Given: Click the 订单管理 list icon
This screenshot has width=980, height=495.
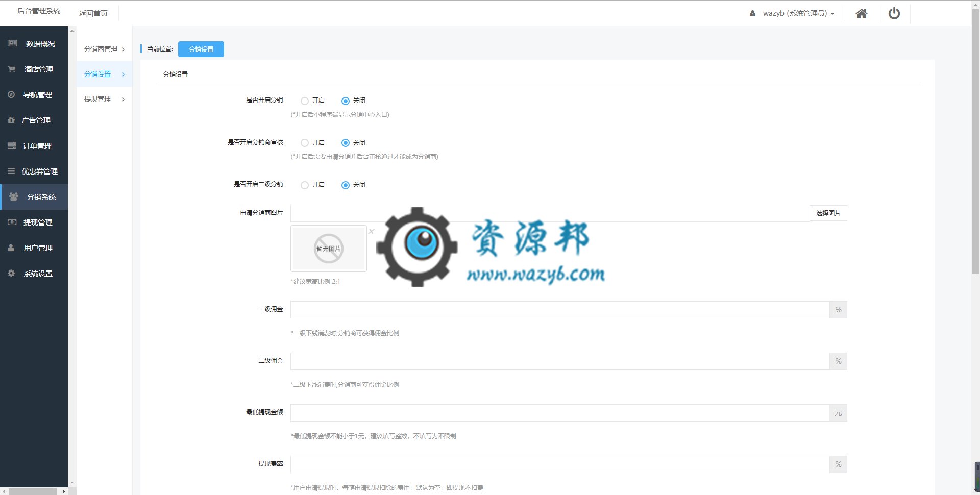Looking at the screenshot, I should pos(11,145).
